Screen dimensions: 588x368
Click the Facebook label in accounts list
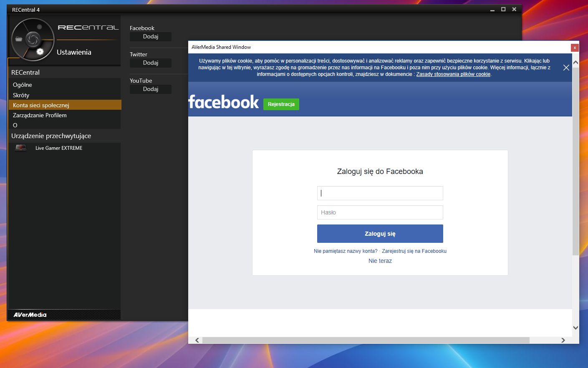(142, 28)
